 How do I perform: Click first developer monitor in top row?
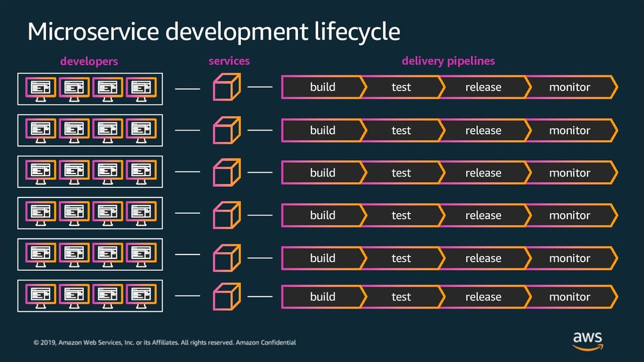pos(41,89)
